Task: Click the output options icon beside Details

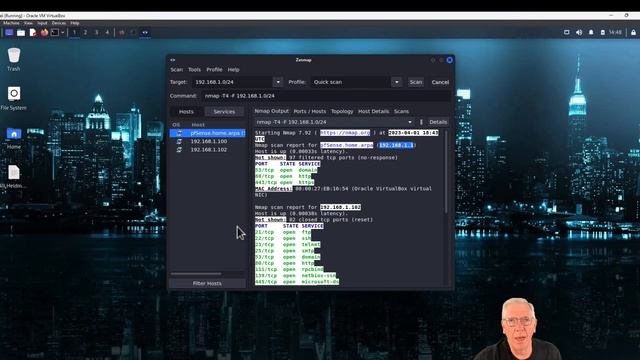Action: [x=421, y=122]
